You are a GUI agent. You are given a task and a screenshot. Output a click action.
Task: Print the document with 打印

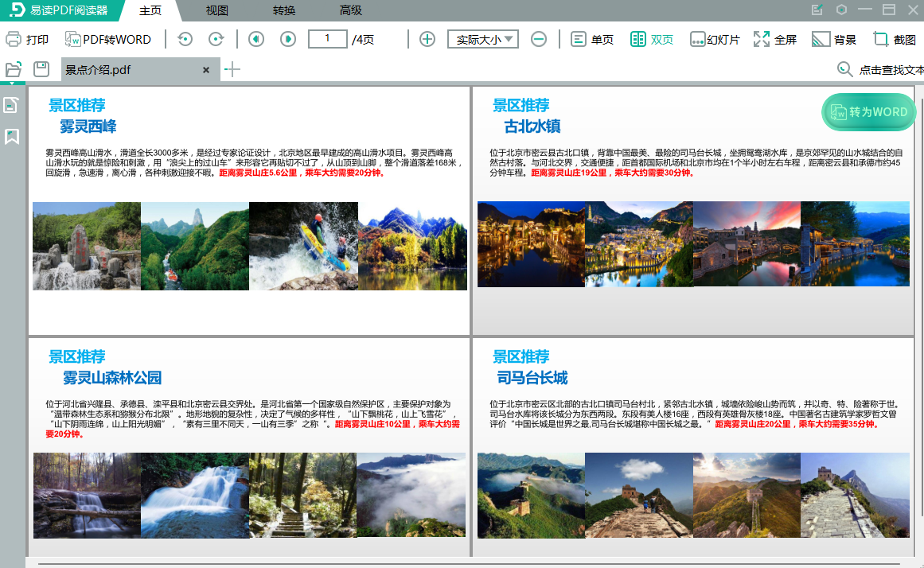point(26,40)
